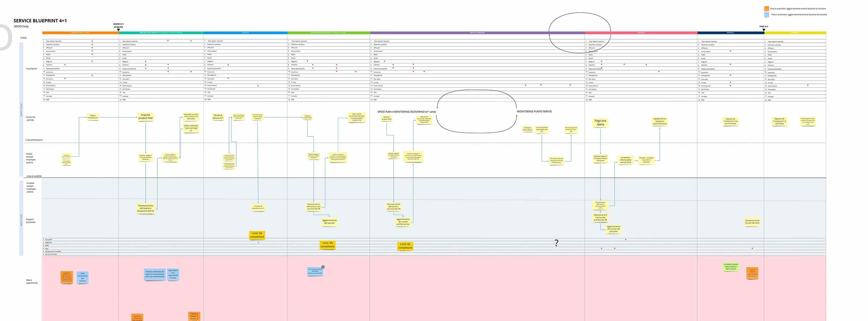Click the 'SERVICE BLUEPRINT 4+1' title
This screenshot has height=321, width=868.
(x=40, y=20)
